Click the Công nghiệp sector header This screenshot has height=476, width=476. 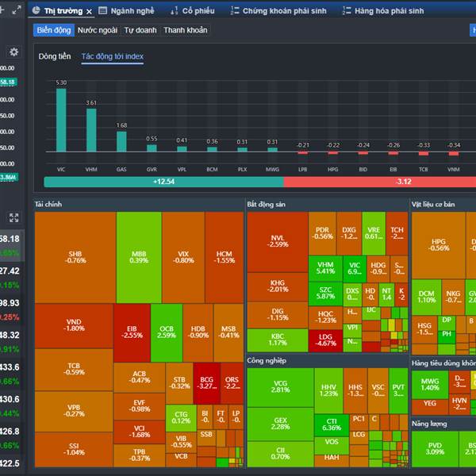(267, 360)
